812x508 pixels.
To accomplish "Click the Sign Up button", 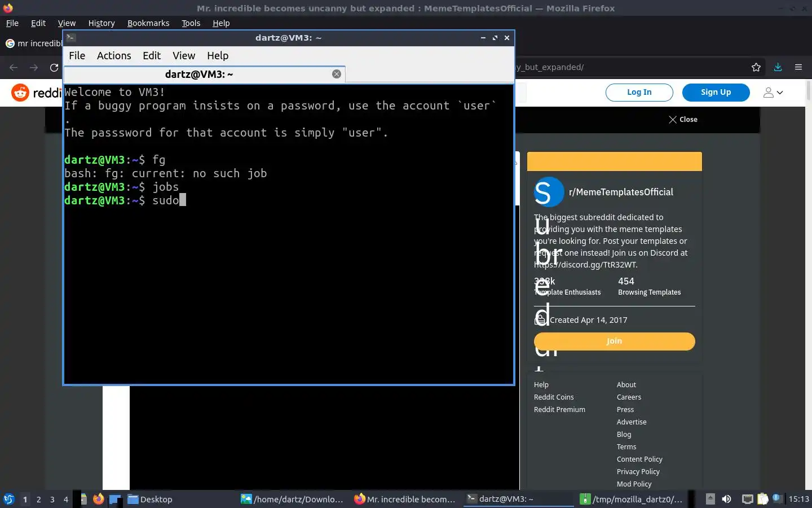I will coord(716,93).
